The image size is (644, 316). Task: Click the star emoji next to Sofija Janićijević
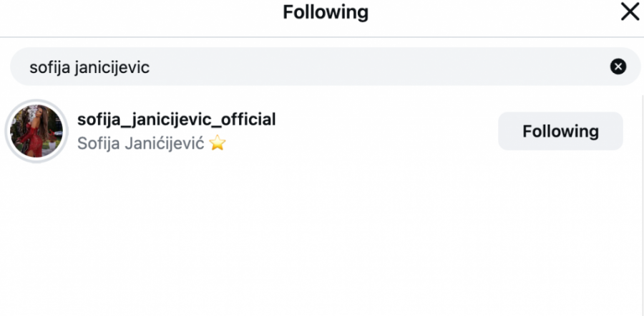[218, 143]
